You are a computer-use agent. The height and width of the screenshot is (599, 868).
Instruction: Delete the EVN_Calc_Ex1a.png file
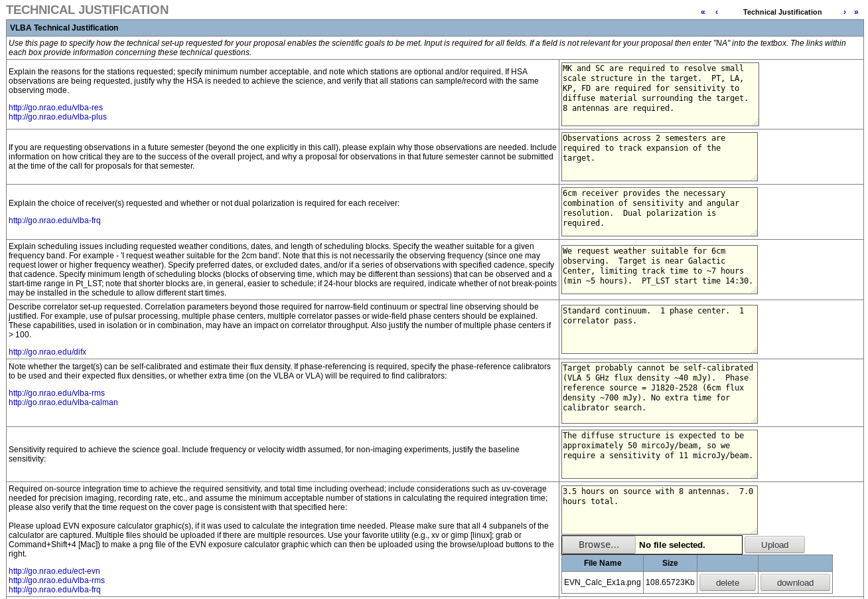[727, 582]
